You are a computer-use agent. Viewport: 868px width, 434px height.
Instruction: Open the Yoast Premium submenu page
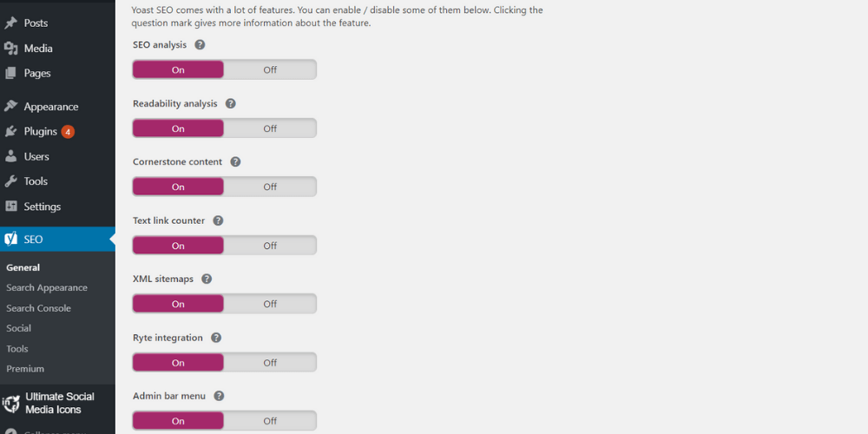click(25, 369)
